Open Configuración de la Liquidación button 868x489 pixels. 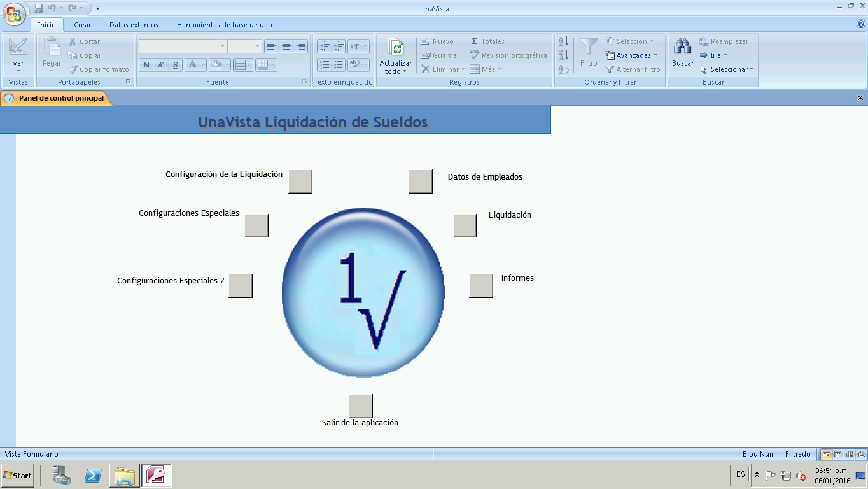[x=300, y=181]
